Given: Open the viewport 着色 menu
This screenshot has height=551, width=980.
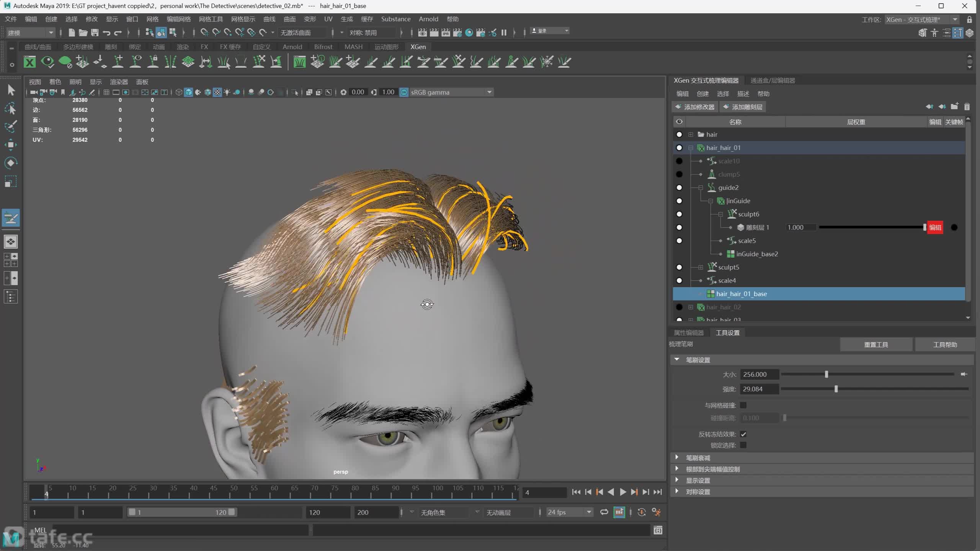Looking at the screenshot, I should [x=55, y=82].
